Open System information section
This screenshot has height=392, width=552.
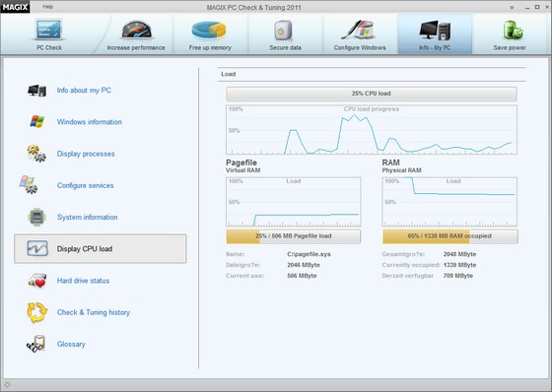[88, 217]
